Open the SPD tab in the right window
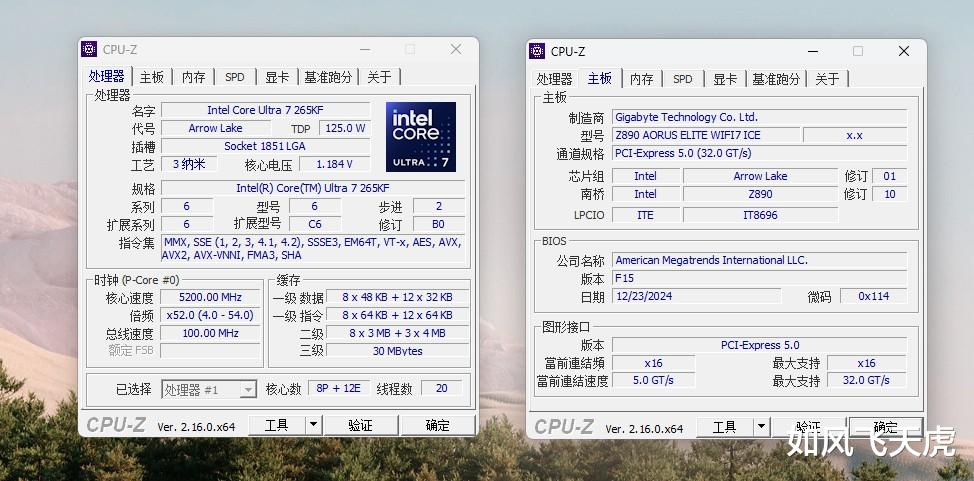The height and width of the screenshot is (481, 974). tap(683, 79)
